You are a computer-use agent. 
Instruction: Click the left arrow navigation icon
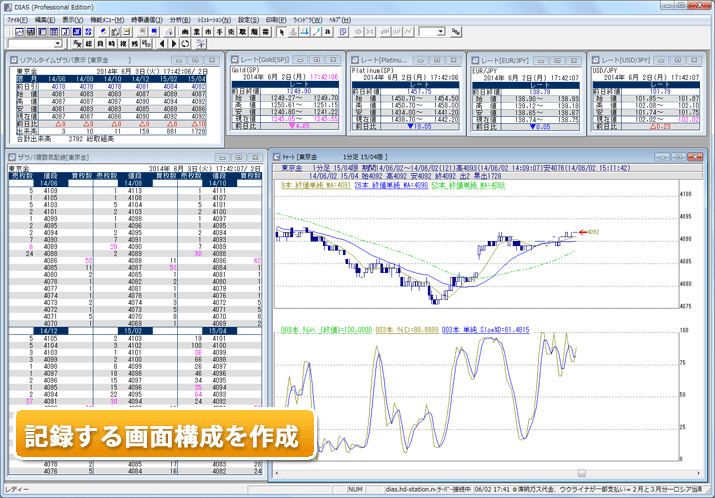click(x=161, y=44)
